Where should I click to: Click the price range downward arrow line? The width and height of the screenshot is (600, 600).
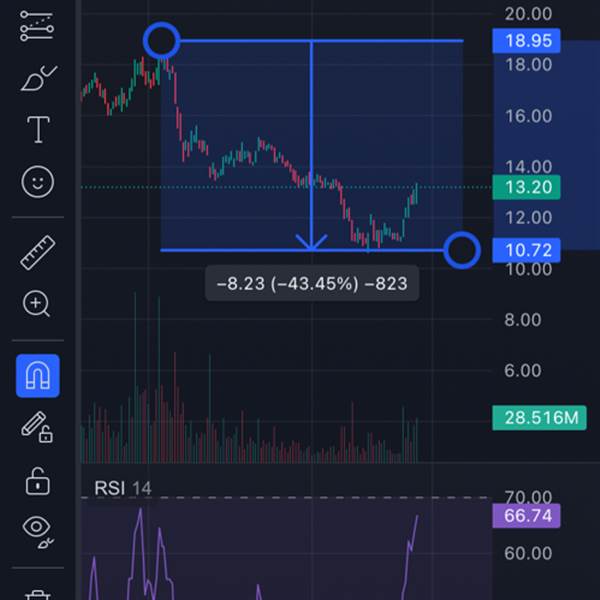coord(311,145)
